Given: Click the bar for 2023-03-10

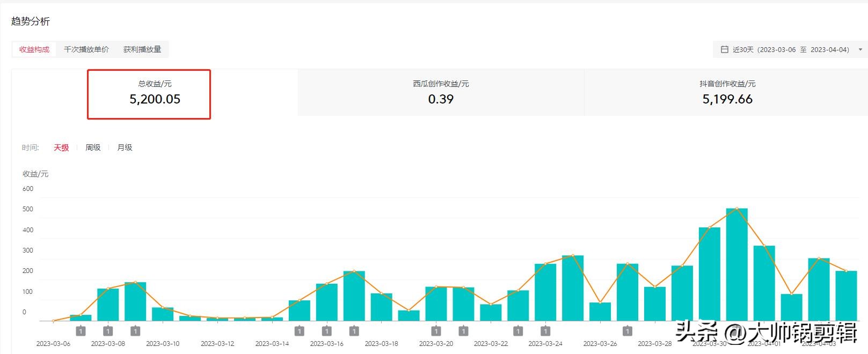Looking at the screenshot, I should (x=163, y=314).
